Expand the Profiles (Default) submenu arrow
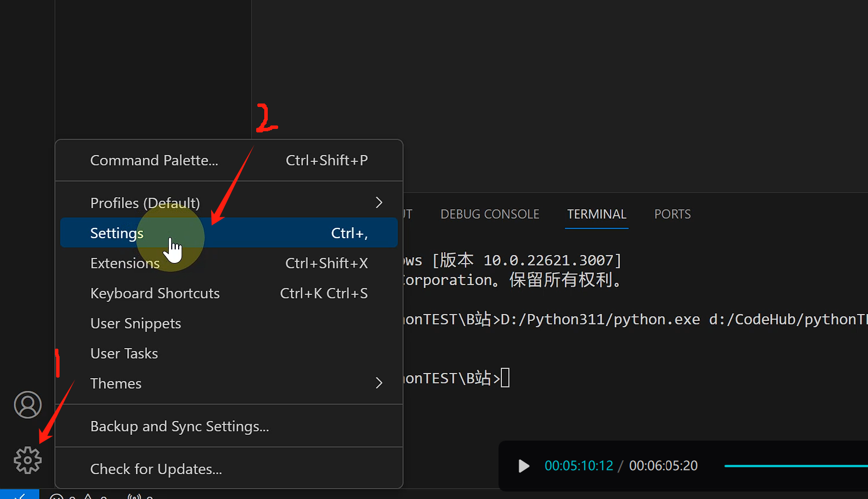868x499 pixels. click(x=379, y=202)
